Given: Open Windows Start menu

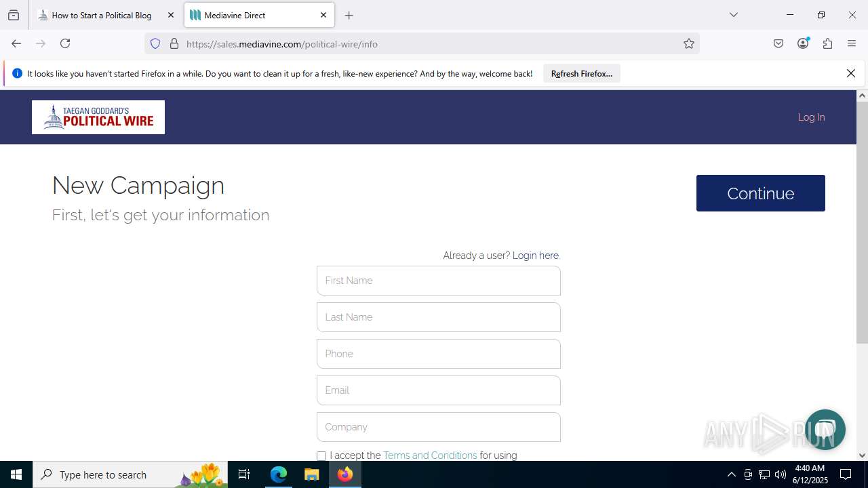Looking at the screenshot, I should click(x=16, y=474).
